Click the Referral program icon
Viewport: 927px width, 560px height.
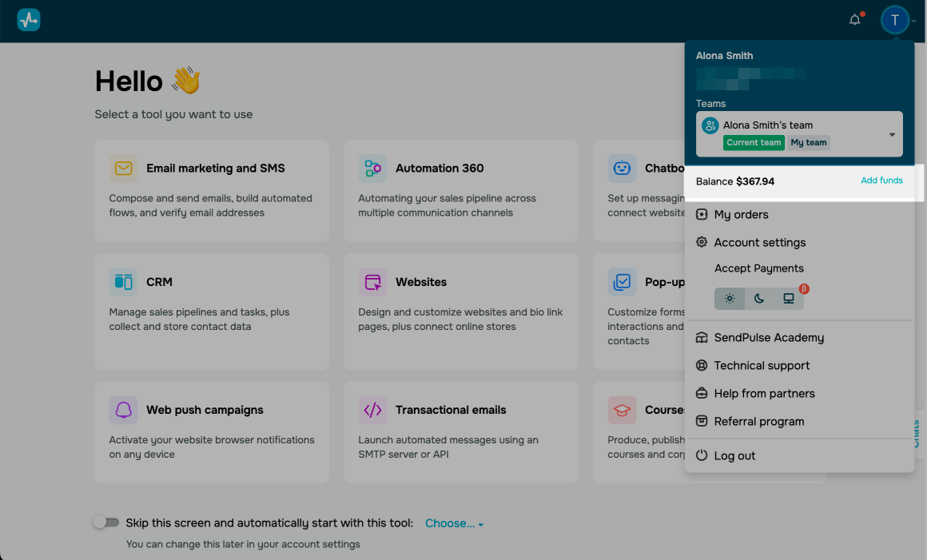click(702, 421)
